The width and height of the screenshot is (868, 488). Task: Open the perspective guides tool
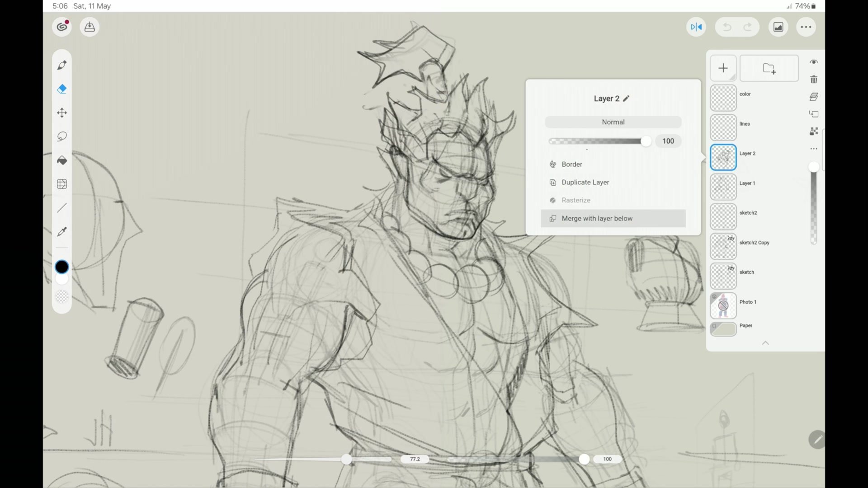pos(62,183)
